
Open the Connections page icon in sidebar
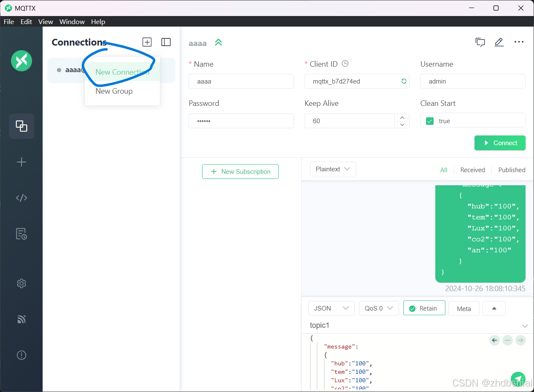[22, 126]
